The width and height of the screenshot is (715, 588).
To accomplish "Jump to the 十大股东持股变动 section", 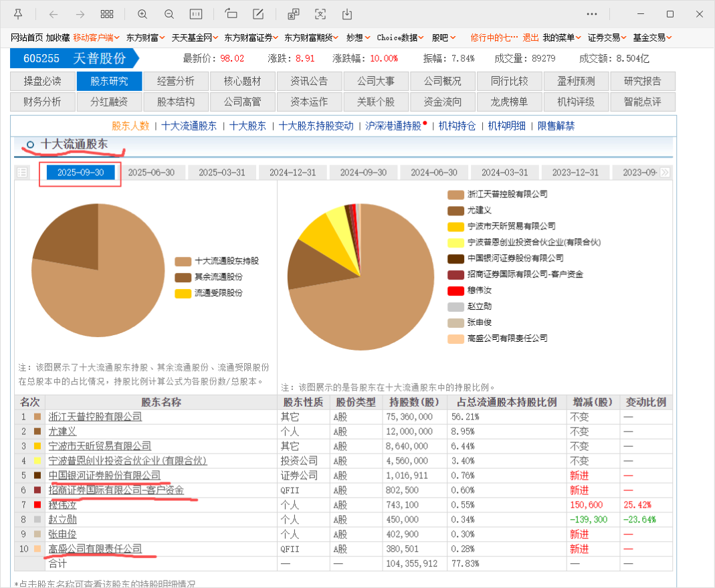I will 316,126.
